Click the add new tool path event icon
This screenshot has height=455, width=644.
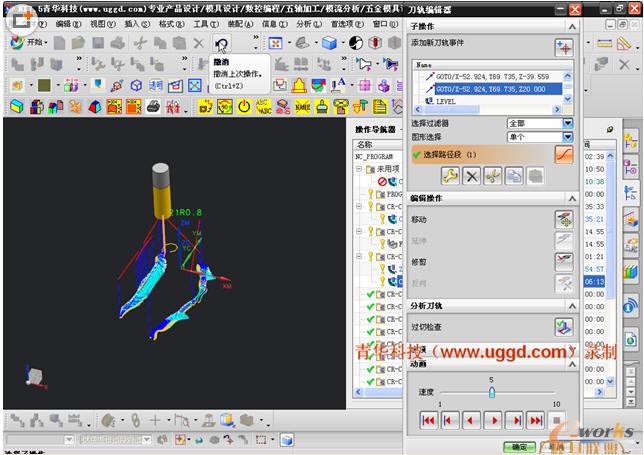click(565, 47)
